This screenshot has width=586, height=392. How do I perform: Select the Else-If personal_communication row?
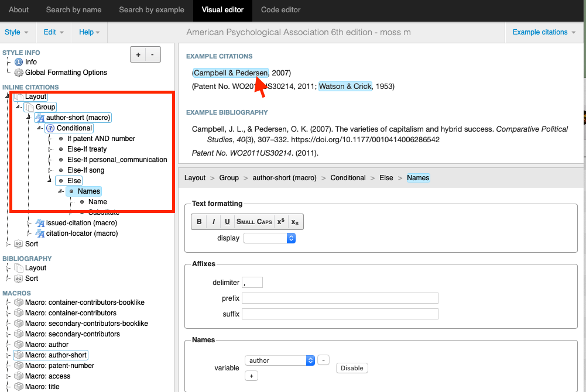tap(113, 160)
